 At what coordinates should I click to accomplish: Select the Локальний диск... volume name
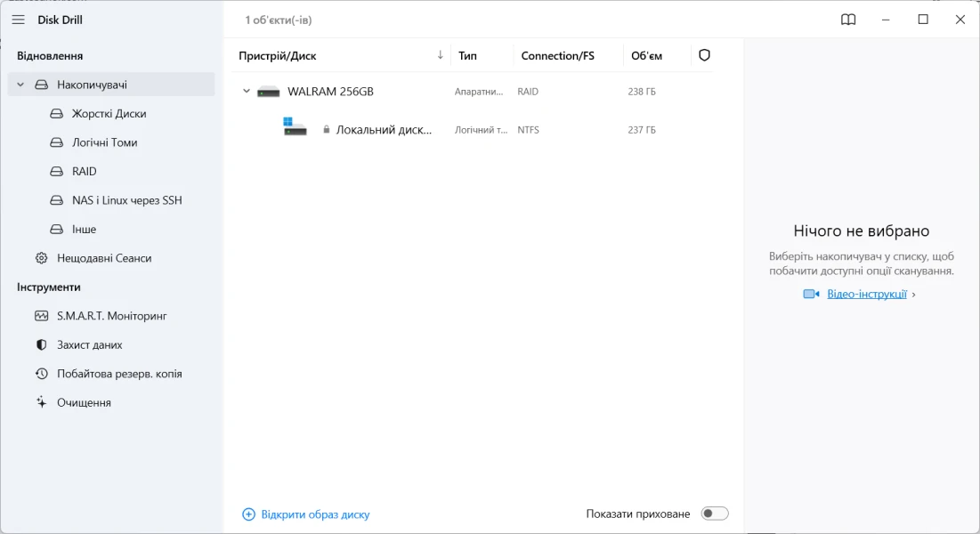[384, 130]
